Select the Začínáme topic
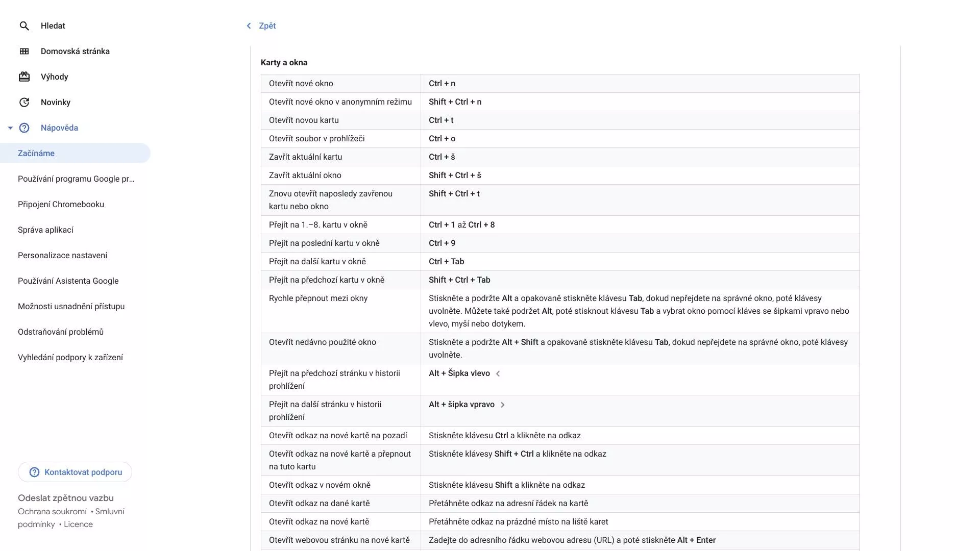 click(75, 153)
